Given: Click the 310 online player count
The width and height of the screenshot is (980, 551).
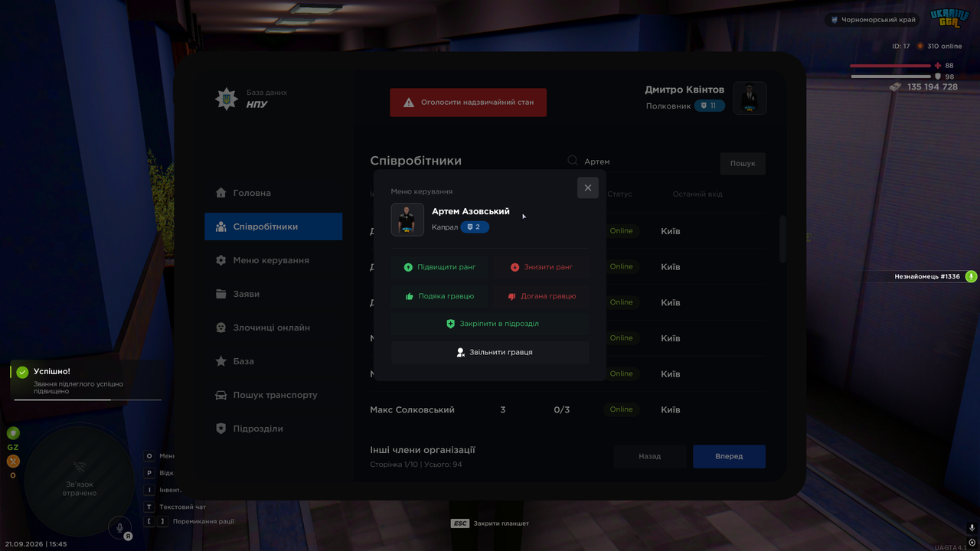Looking at the screenshot, I should point(939,46).
